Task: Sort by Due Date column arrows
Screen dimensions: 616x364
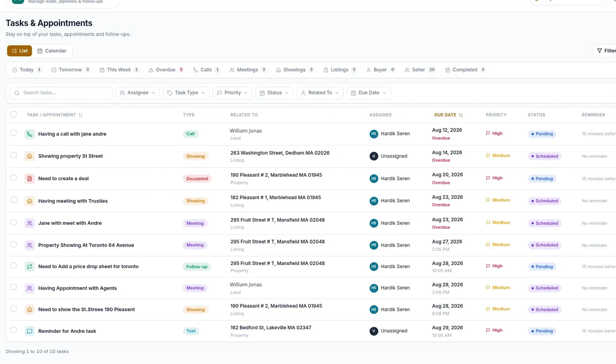Action: click(461, 115)
